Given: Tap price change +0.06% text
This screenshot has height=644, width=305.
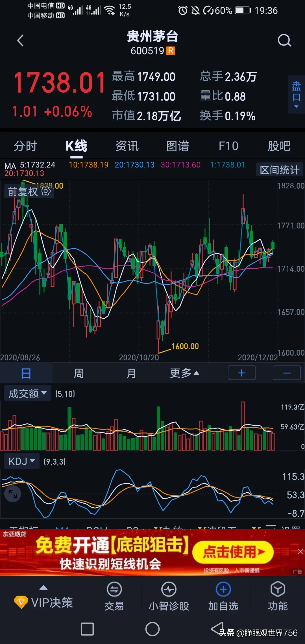Looking at the screenshot, I should pyautogui.click(x=68, y=111).
